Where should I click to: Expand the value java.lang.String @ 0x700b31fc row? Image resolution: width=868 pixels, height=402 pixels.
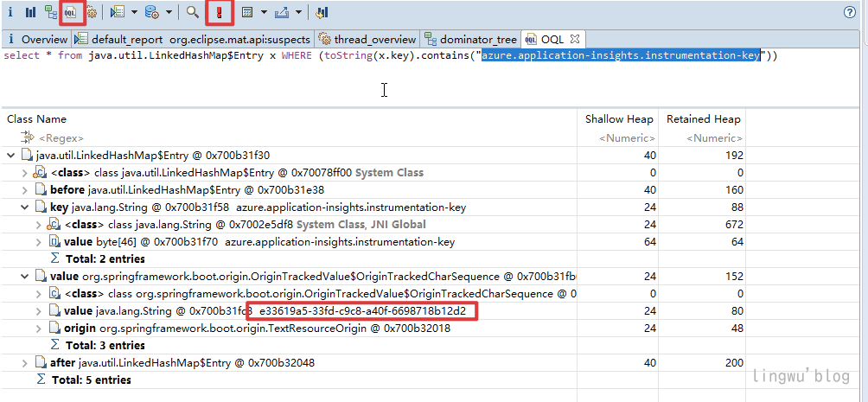pos(39,311)
